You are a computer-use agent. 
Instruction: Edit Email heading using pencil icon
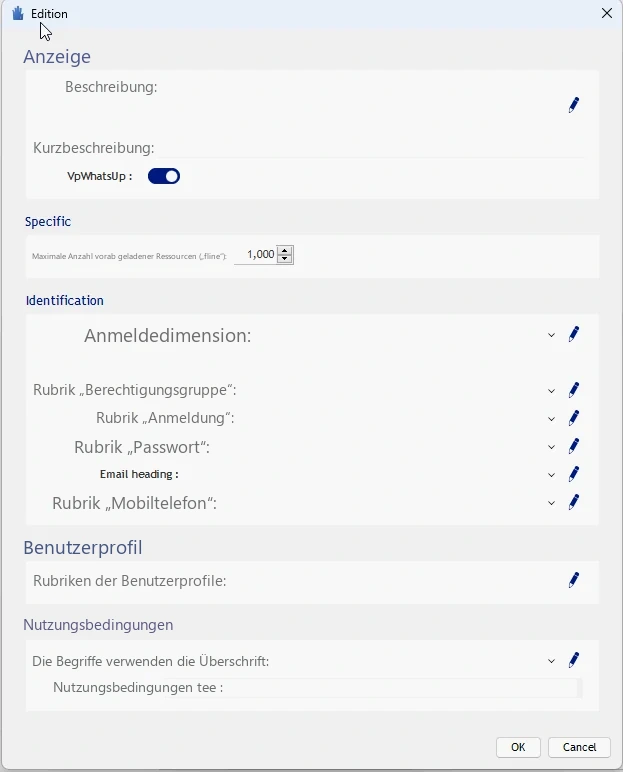[x=574, y=474]
